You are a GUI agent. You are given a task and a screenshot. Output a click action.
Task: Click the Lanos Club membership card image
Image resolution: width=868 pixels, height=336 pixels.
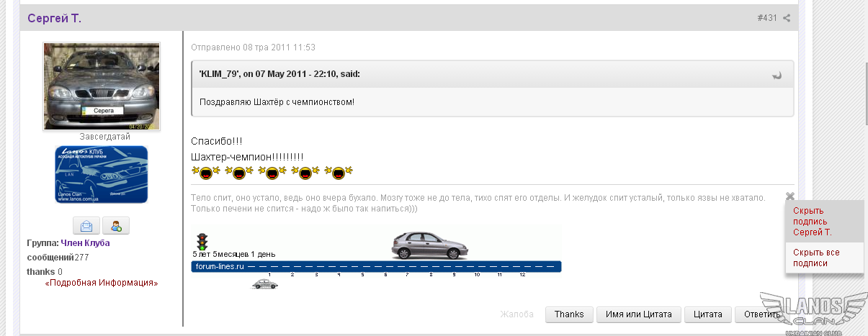coord(102,175)
